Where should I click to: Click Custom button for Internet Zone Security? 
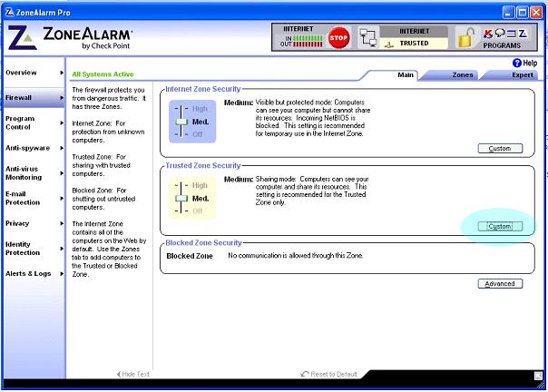coord(500,148)
